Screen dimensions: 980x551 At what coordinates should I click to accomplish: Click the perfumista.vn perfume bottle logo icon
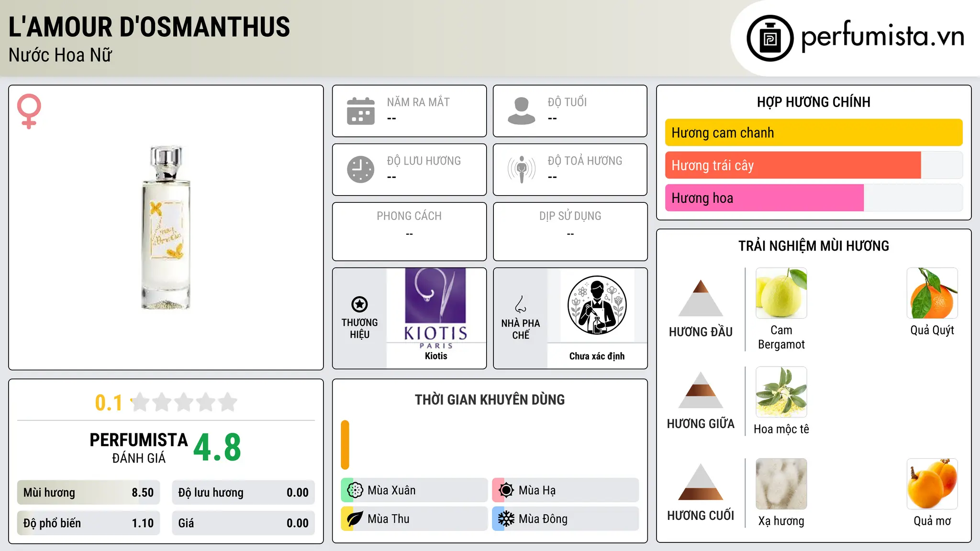pyautogui.click(x=770, y=38)
